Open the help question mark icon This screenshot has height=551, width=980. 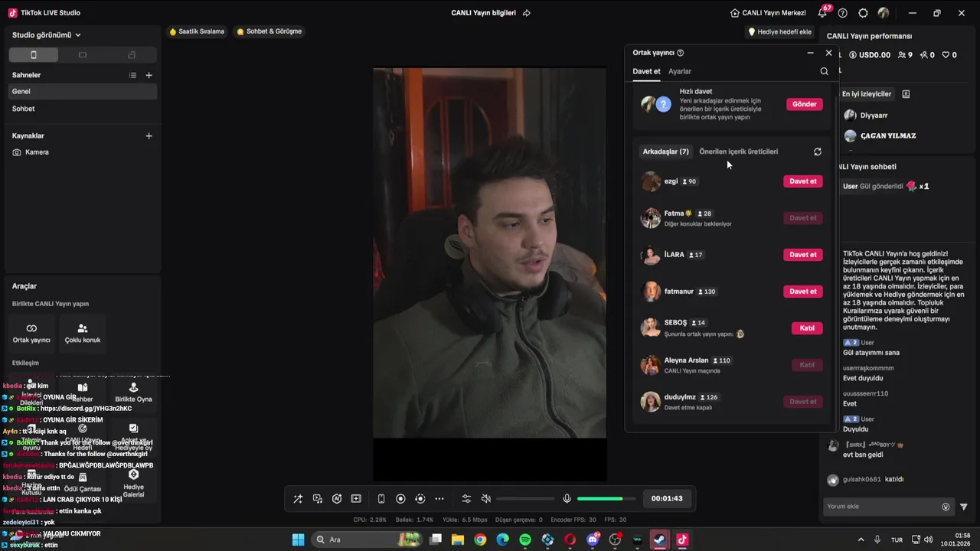[843, 13]
